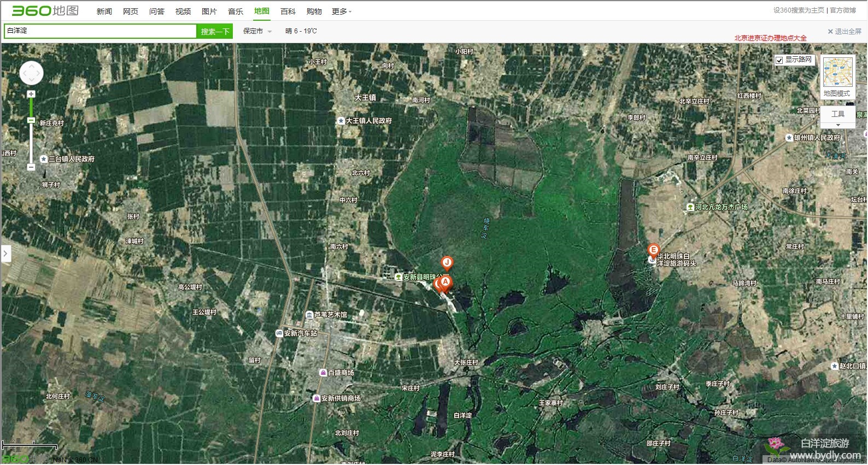The width and height of the screenshot is (868, 465).
Task: Click the 北辛立庄村 map label
Action: pyautogui.click(x=694, y=102)
